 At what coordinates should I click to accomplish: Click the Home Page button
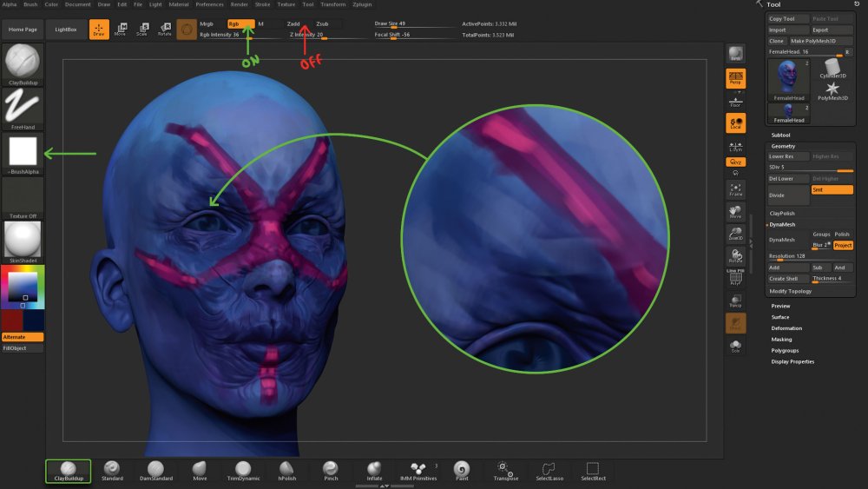(x=23, y=30)
